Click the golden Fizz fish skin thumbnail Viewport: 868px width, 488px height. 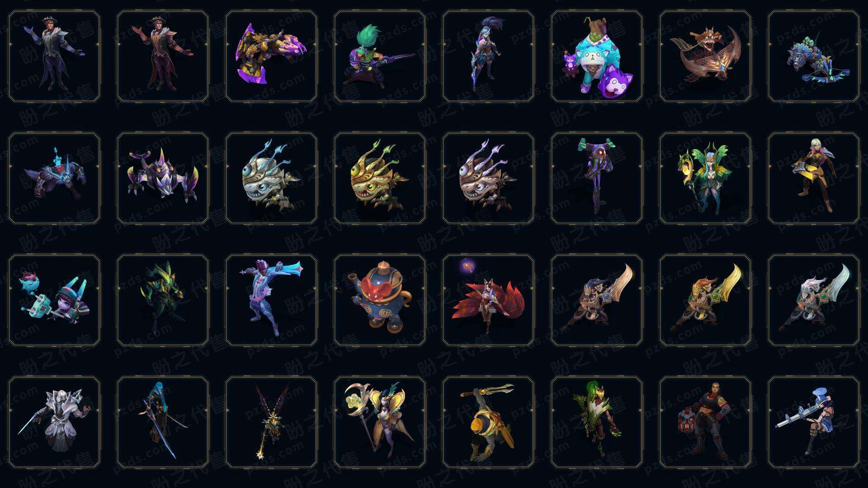380,178
